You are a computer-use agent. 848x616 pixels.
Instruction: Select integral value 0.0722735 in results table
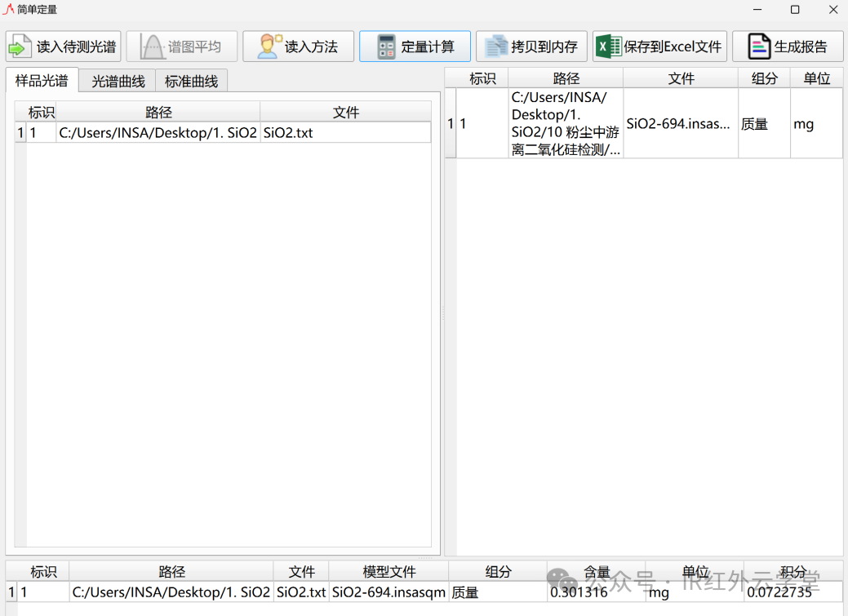(793, 592)
